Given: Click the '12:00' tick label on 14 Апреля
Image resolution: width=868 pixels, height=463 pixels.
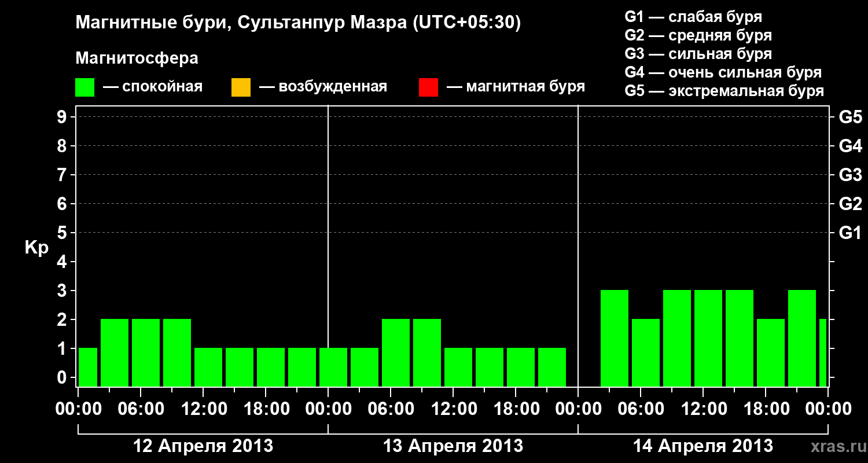Looking at the screenshot, I should [703, 409].
